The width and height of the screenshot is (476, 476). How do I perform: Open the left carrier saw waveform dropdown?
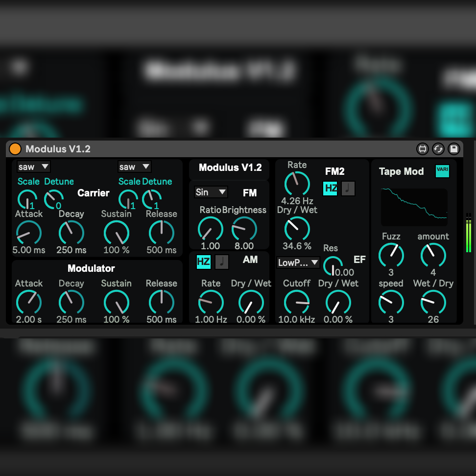tap(33, 167)
